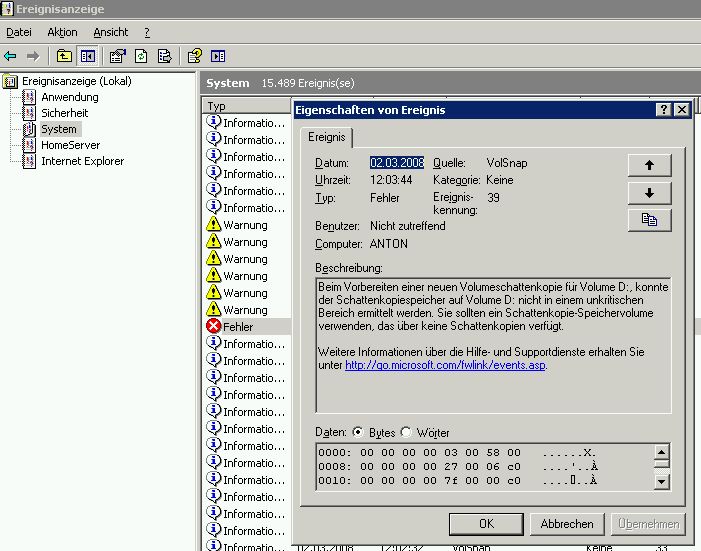Select the Fehler event row

[x=248, y=326]
